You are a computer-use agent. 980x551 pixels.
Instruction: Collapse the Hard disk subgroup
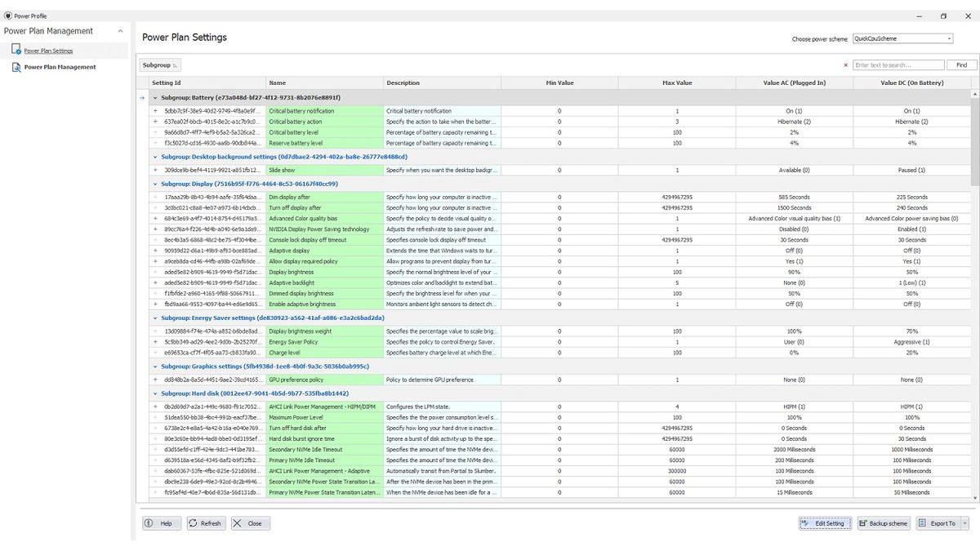point(155,393)
